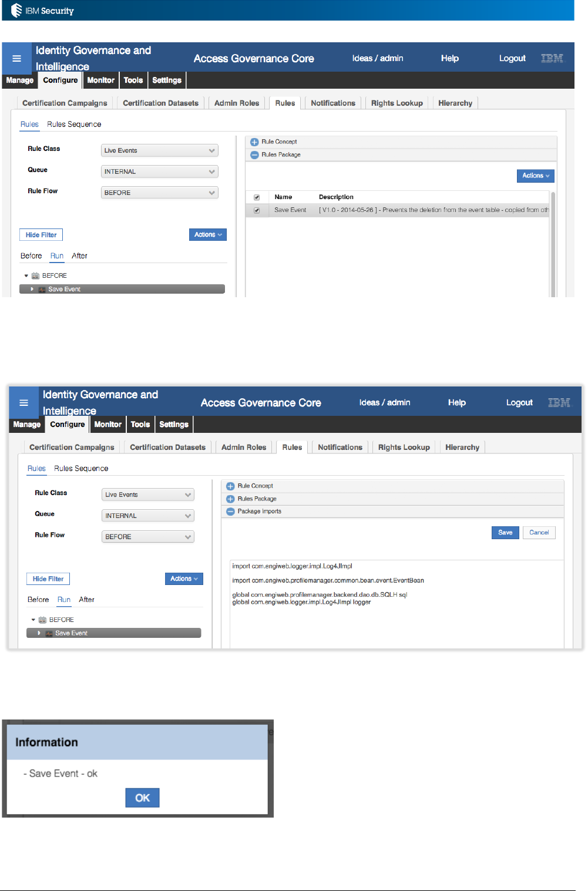588x891 pixels.
Task: Collapse BEFORE tree node in lower screenshot
Action: point(33,620)
